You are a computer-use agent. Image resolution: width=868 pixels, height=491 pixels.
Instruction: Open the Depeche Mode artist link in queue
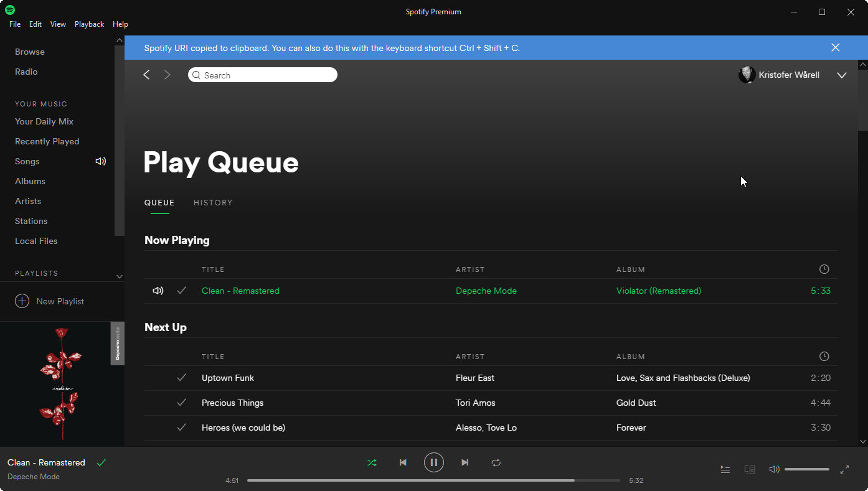point(486,291)
